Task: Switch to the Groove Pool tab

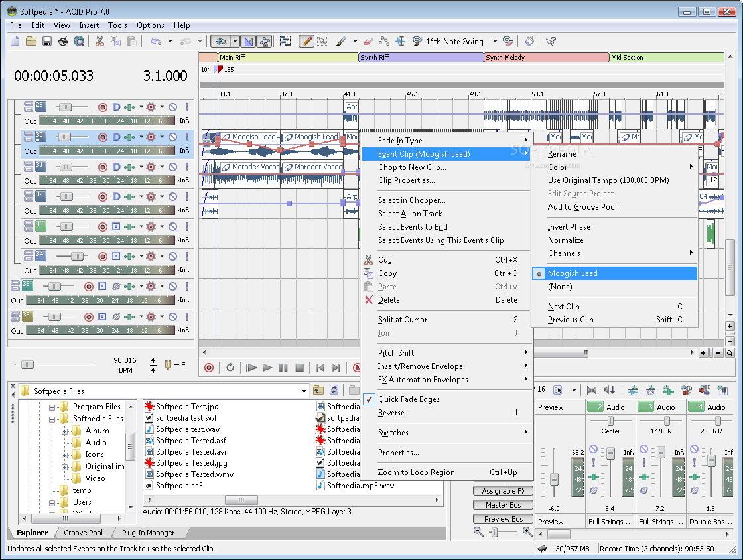Action: (x=84, y=533)
